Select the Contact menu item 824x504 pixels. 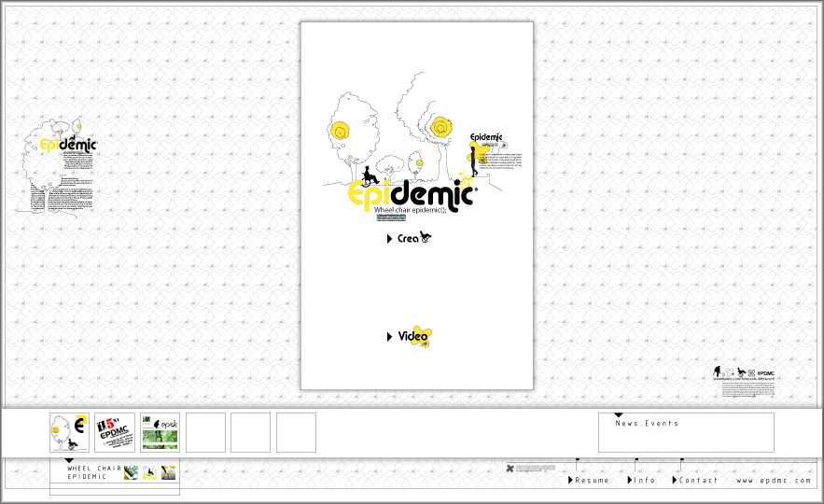click(698, 481)
